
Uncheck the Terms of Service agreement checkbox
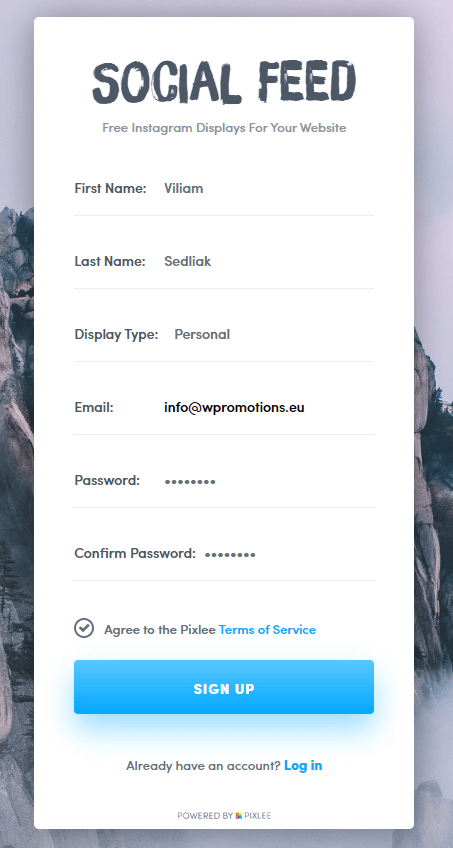84,628
